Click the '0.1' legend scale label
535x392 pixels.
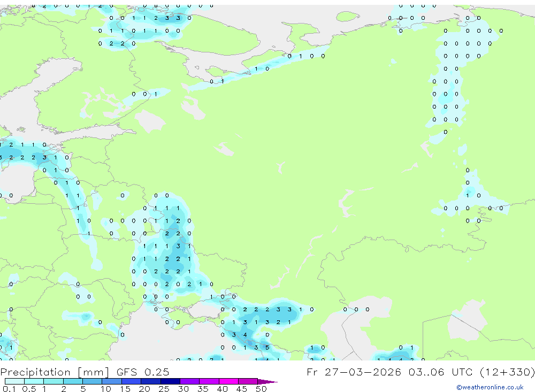pos(9,389)
